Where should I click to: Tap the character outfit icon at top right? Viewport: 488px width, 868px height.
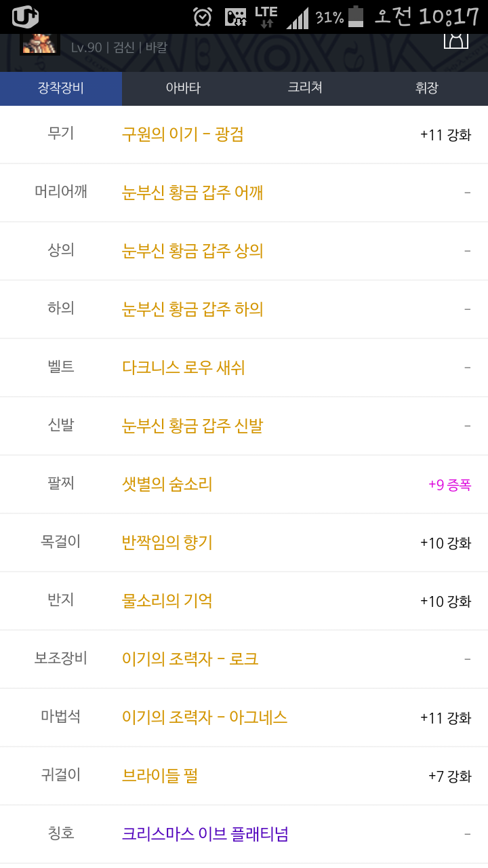(x=456, y=39)
